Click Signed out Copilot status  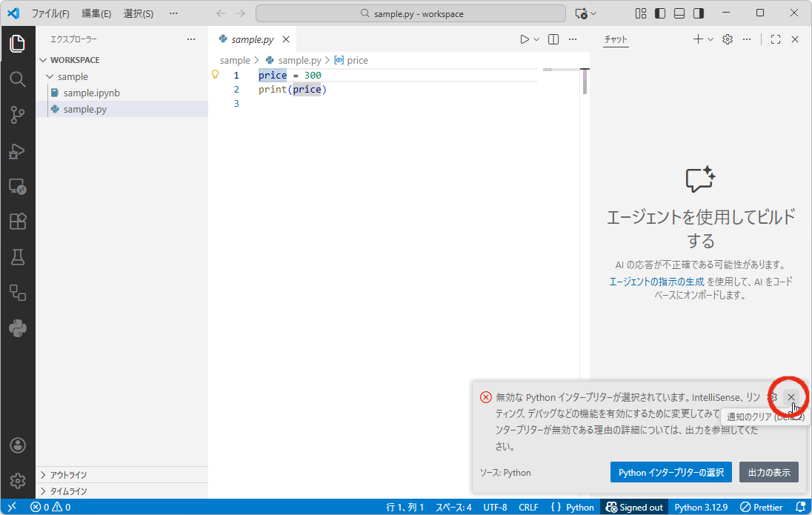(x=634, y=507)
